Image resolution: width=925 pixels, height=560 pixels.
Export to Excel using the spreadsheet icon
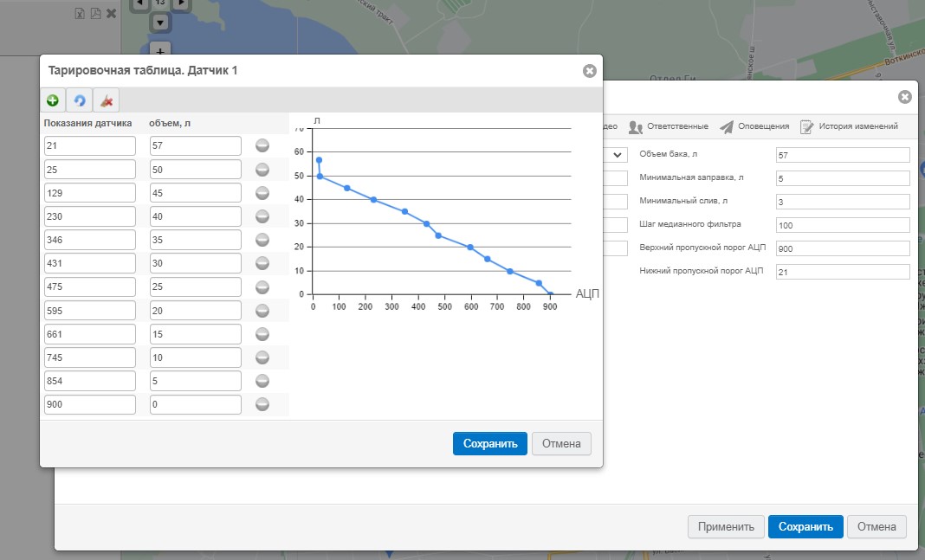click(80, 14)
